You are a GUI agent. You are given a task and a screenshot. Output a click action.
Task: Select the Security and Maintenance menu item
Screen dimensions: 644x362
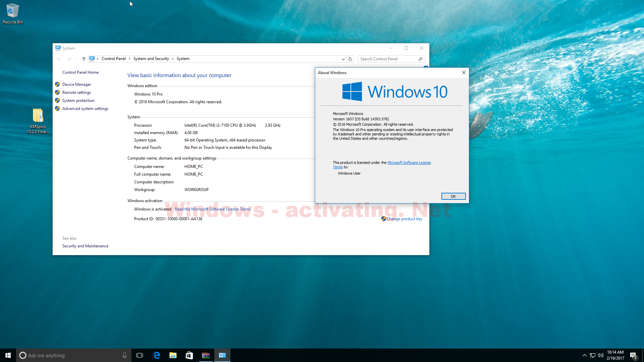[x=85, y=246]
